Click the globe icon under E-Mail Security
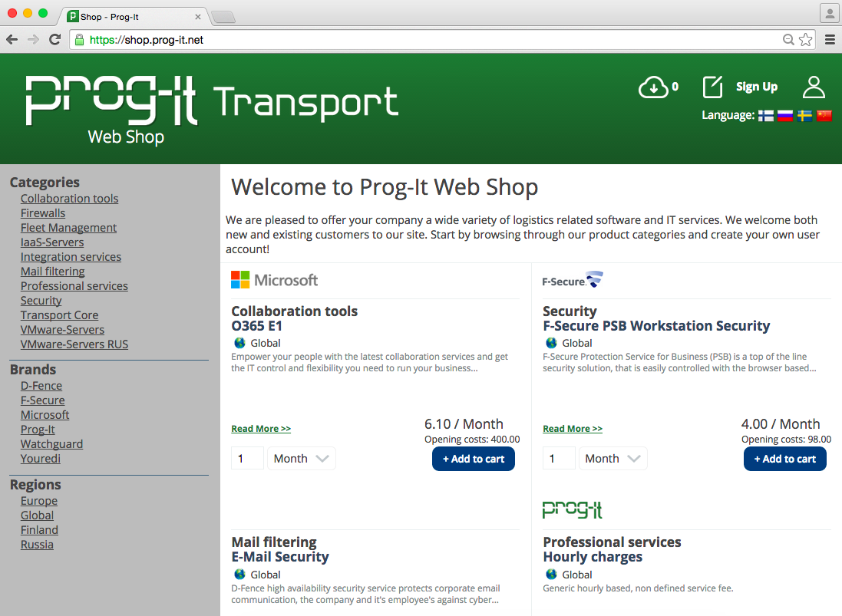 [x=239, y=574]
